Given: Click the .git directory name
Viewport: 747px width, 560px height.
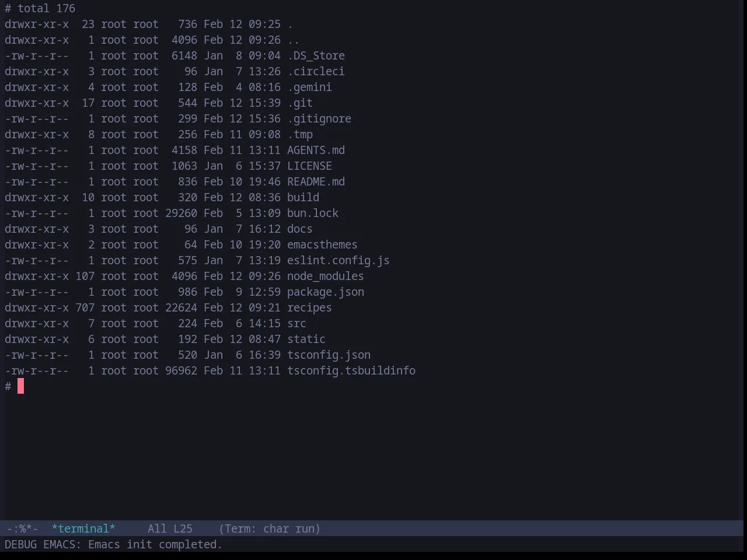Looking at the screenshot, I should tap(300, 103).
